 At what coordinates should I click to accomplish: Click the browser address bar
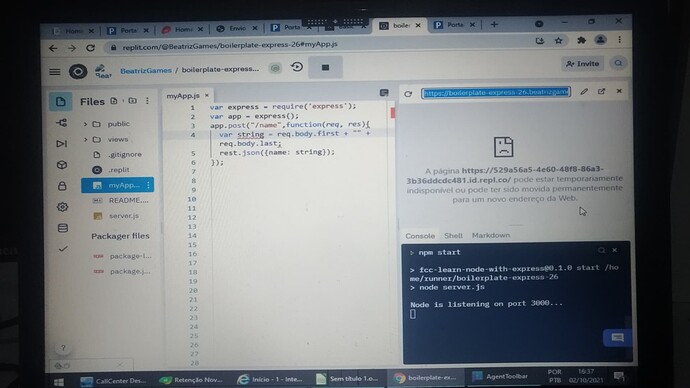coord(317,45)
